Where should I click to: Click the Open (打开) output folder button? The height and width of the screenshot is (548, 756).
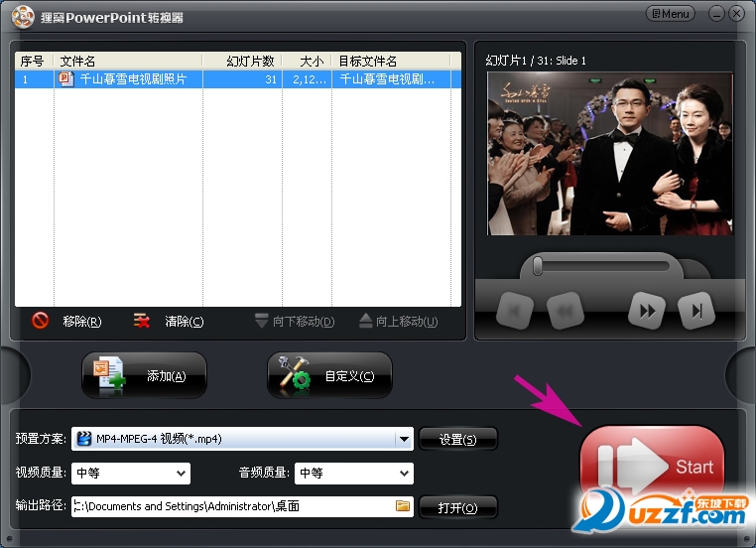point(458,507)
